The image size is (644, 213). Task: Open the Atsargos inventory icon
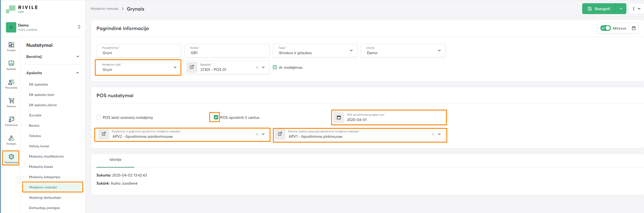(x=11, y=140)
